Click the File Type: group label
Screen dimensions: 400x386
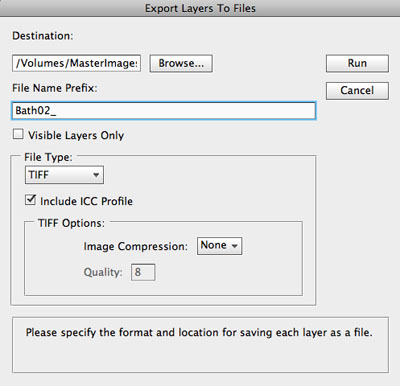tap(48, 157)
